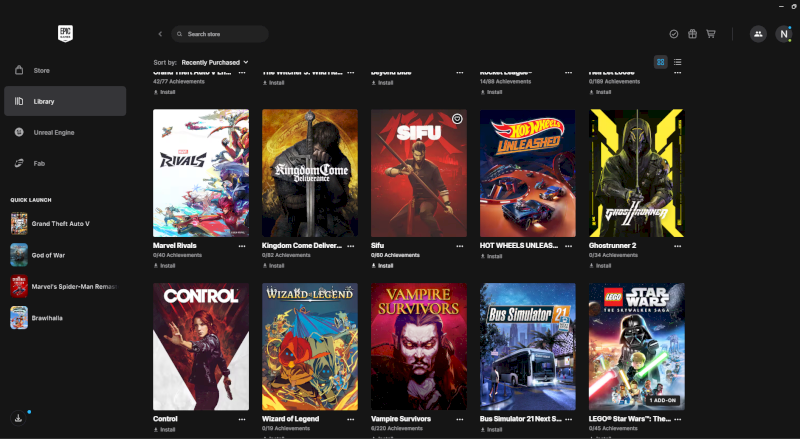Launch Grand Theft Auto V from Quick Launch
The width and height of the screenshot is (800, 439).
click(60, 223)
